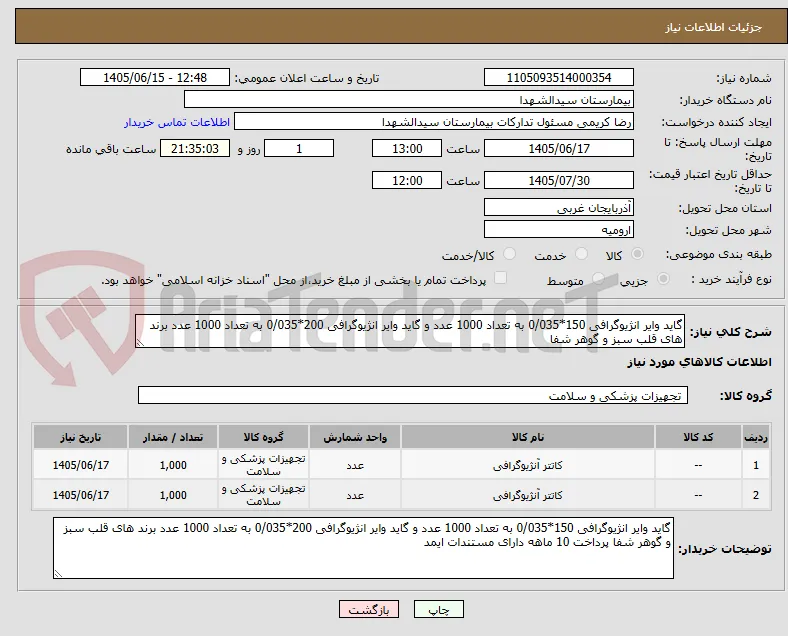Click the requester field رضا کریمی

[434, 122]
